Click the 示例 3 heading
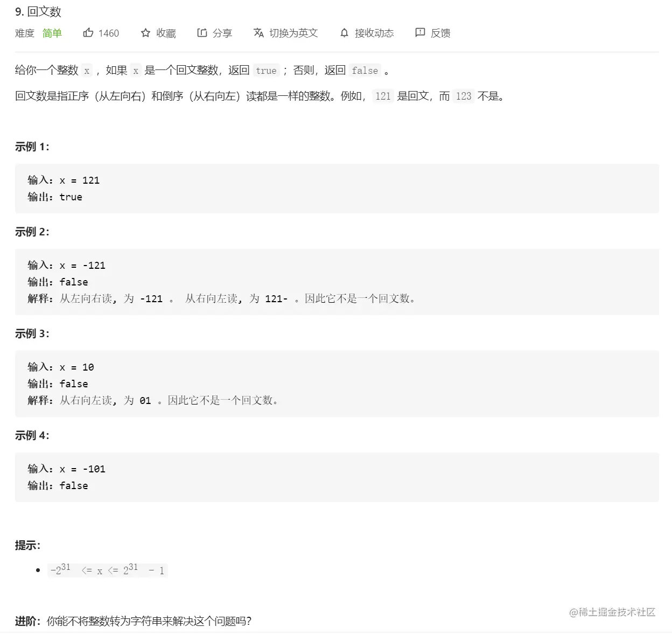 32,333
